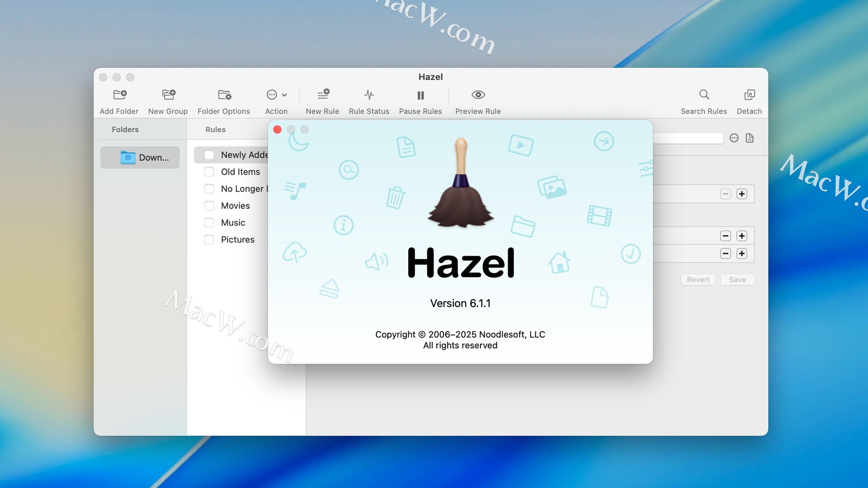
Task: Pause rules with the pause icon
Action: click(x=420, y=95)
